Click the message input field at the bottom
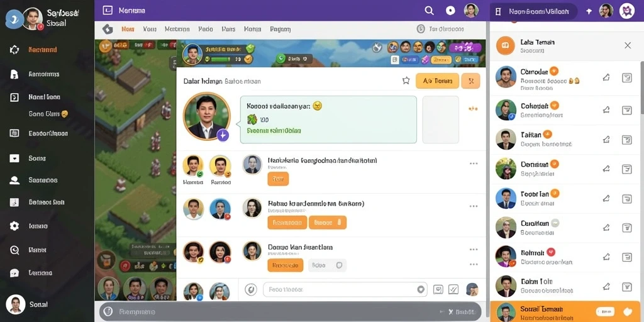This screenshot has height=322, width=644. pos(345,289)
